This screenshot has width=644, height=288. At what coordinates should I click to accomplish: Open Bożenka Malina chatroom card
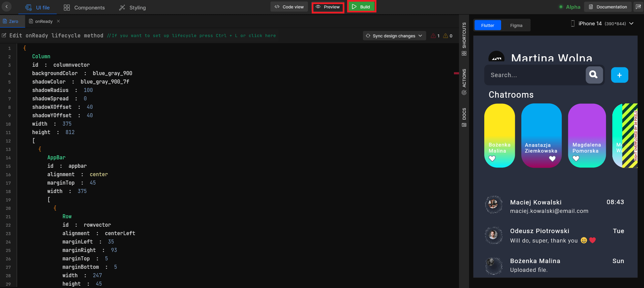click(x=499, y=135)
